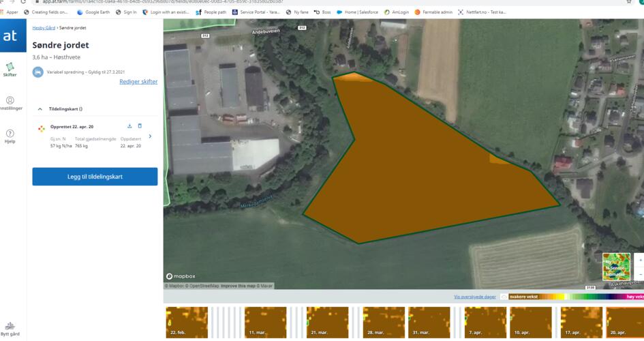The image size is (644, 341).
Task: Click the Rediger skifter link
Action: [x=138, y=82]
